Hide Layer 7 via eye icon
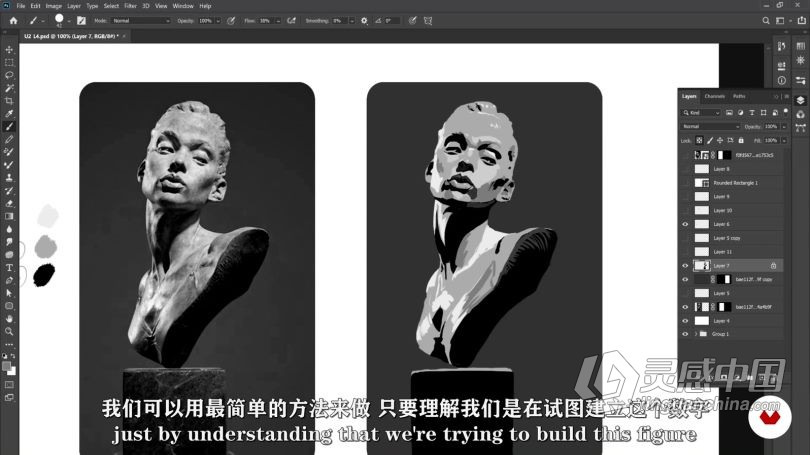Viewport: 810px width, 455px height. click(686, 265)
